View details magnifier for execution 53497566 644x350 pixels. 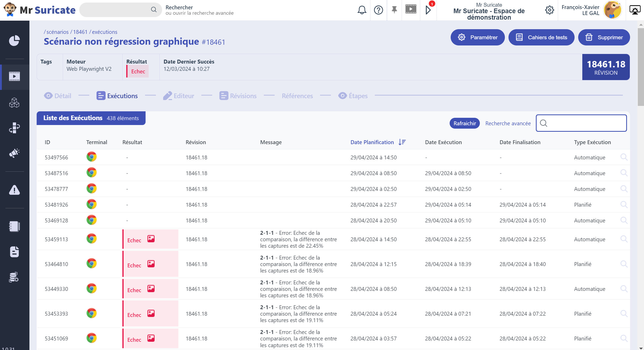click(x=624, y=157)
